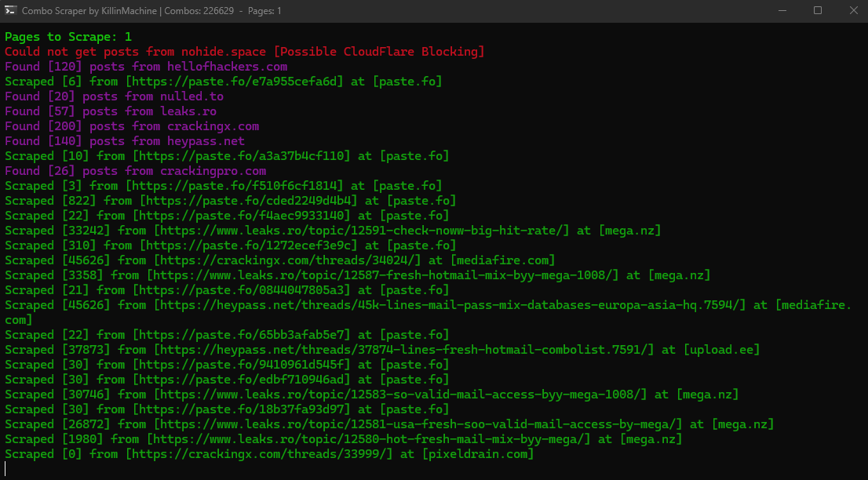Click the heypass.net 45k-lines-mail-pass-mix URL
This screenshot has height=480, width=868.
[x=450, y=305]
